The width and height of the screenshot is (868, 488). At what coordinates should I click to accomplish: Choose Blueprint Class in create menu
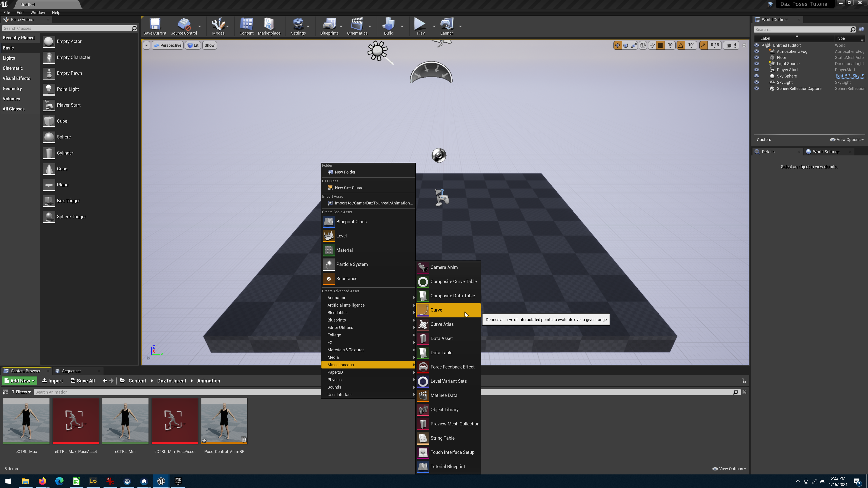click(x=368, y=222)
